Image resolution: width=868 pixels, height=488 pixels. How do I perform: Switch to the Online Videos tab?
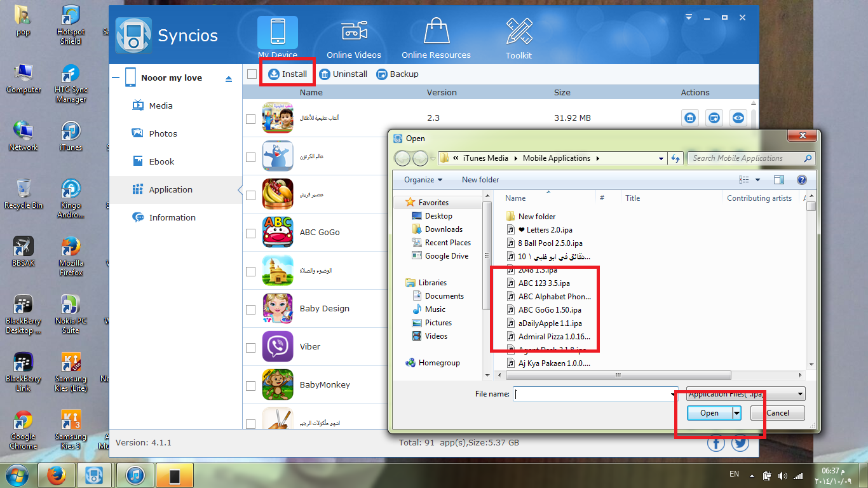pyautogui.click(x=354, y=38)
